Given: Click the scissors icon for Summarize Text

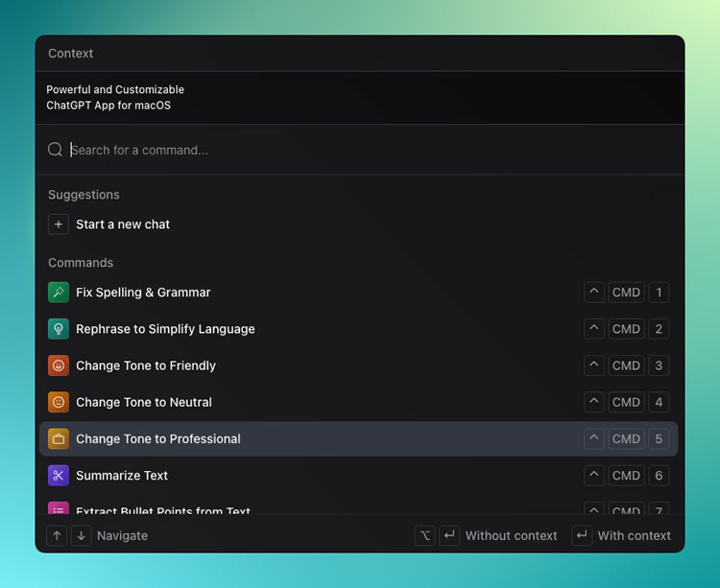Looking at the screenshot, I should (x=59, y=476).
